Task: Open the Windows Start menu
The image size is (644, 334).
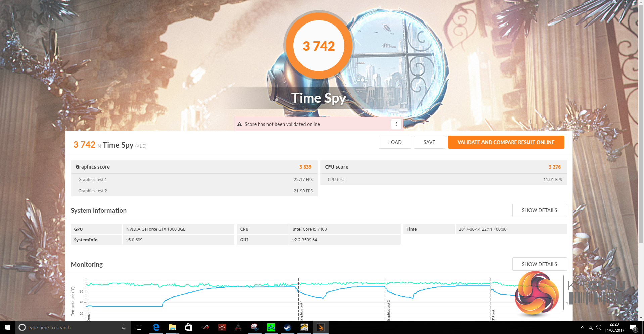Action: click(x=8, y=327)
